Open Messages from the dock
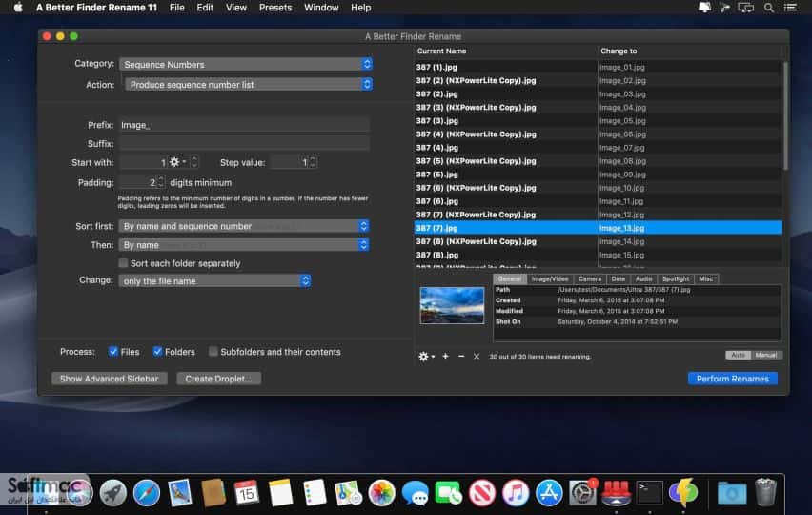This screenshot has height=515, width=812. 416,493
